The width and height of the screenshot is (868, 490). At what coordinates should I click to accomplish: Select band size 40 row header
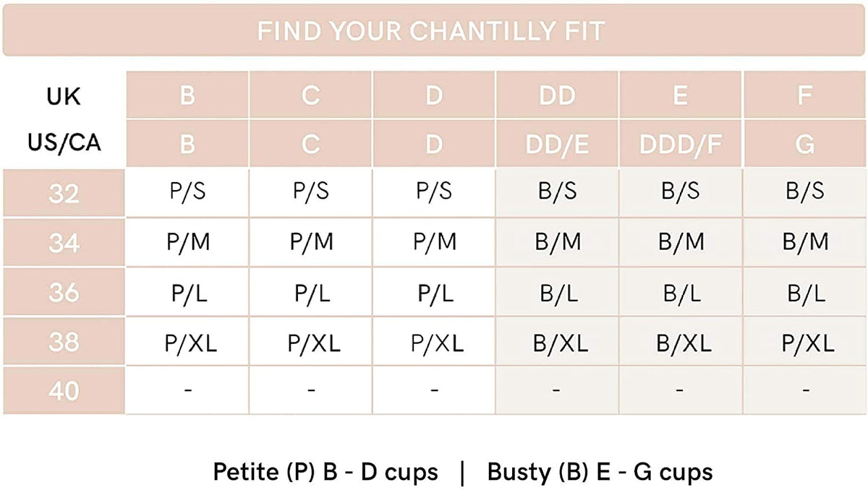[64, 390]
